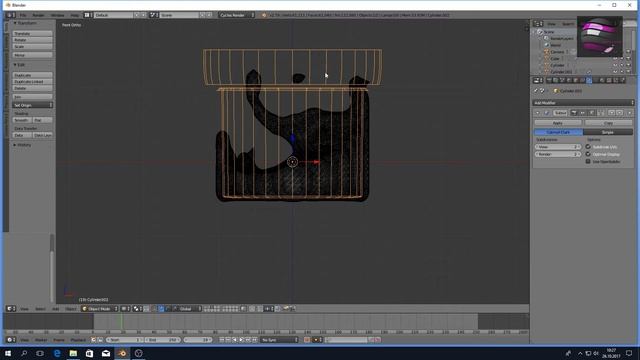
Task: Click the timeline Start frame field
Action: [124, 340]
